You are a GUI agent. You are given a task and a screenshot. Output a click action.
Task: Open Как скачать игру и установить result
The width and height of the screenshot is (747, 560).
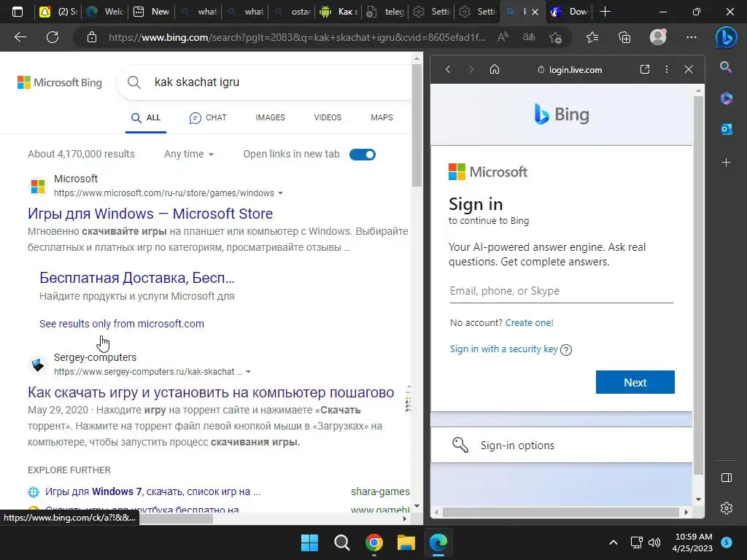tap(211, 392)
